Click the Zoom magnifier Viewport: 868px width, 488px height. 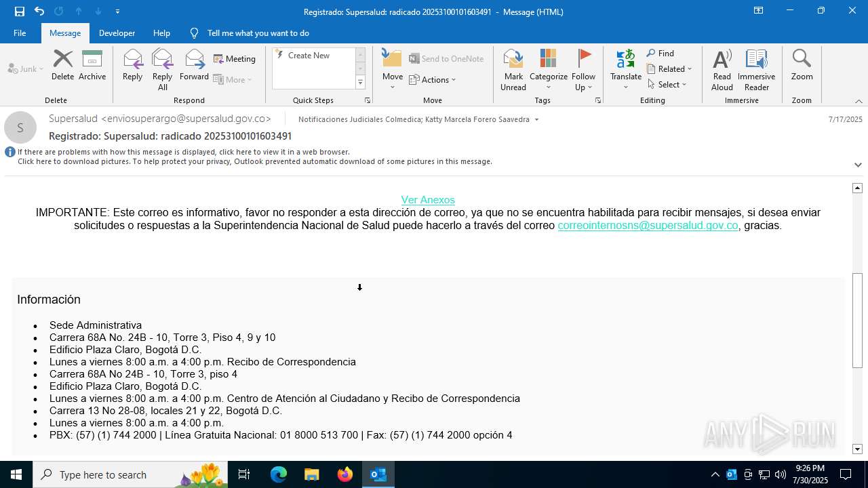[x=802, y=66]
